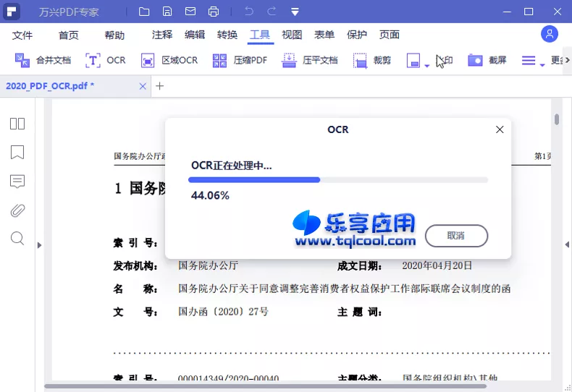Click the 万兴PDF专家 app logo
The image size is (572, 392).
point(12,12)
